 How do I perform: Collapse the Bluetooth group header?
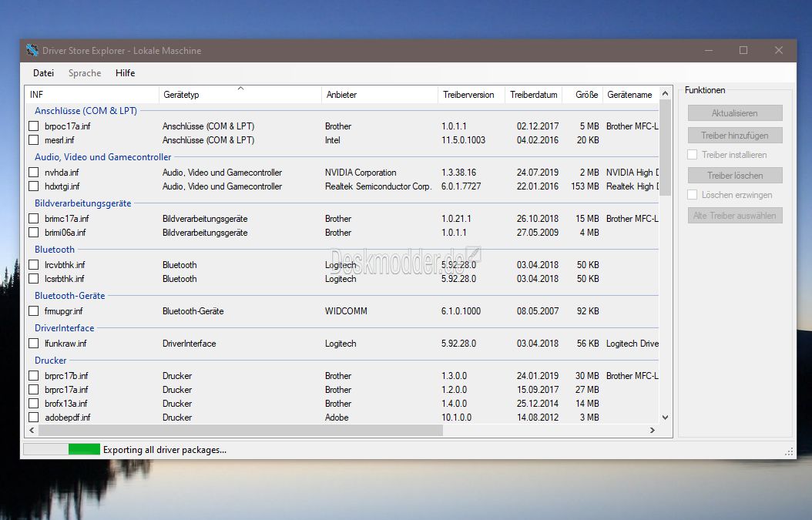click(55, 249)
